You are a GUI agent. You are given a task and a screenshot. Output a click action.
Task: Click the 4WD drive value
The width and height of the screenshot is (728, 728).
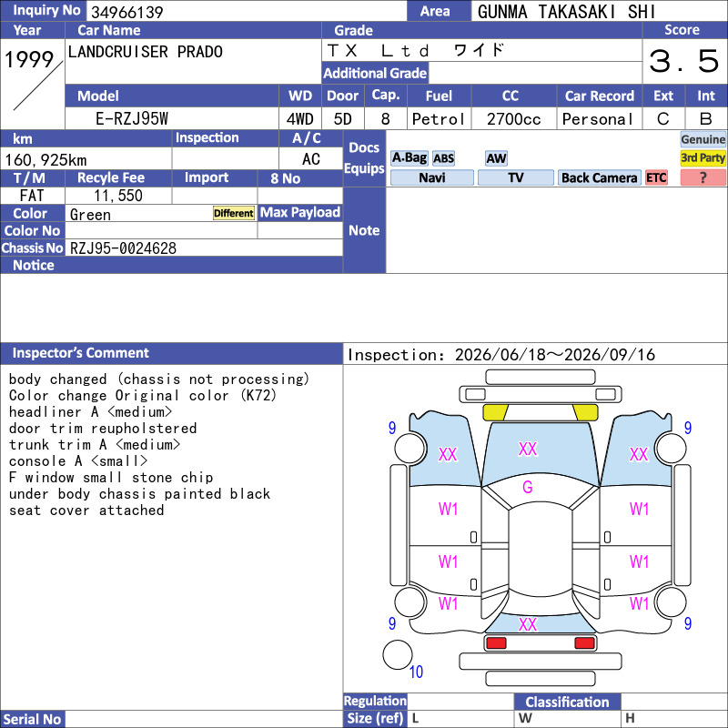pos(300,119)
